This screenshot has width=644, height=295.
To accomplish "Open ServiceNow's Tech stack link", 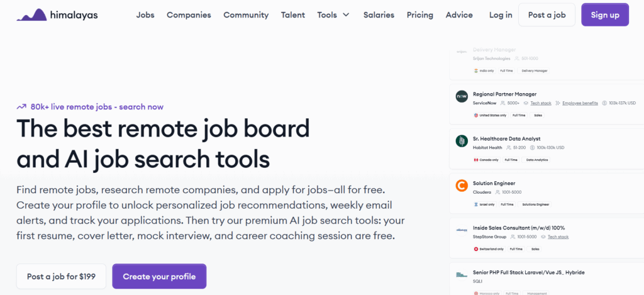I will pyautogui.click(x=541, y=103).
